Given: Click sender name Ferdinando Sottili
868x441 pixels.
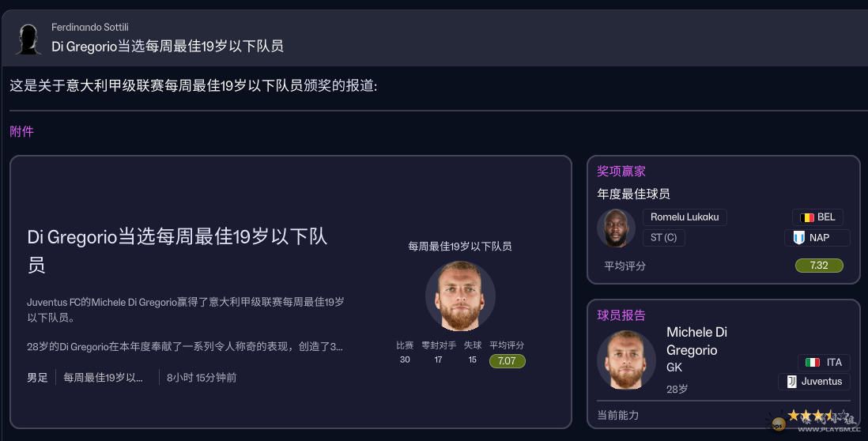Looking at the screenshot, I should 89,28.
